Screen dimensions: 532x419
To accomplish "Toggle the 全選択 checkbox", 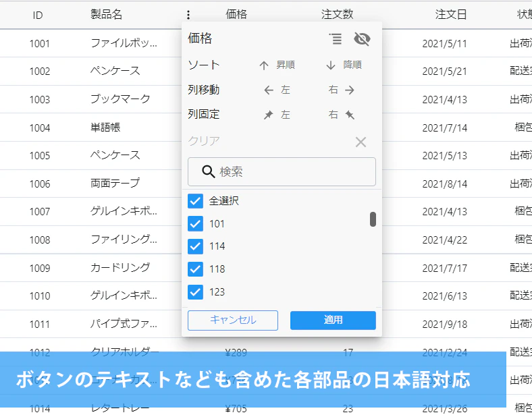I will click(195, 201).
